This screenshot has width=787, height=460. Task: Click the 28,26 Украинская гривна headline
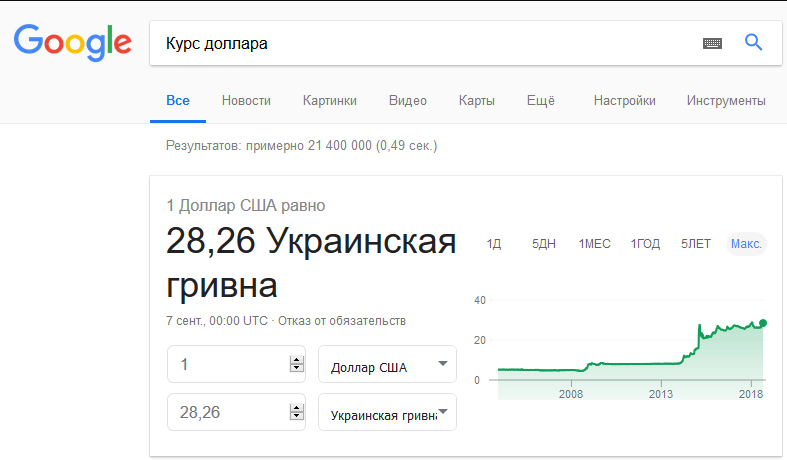click(311, 263)
